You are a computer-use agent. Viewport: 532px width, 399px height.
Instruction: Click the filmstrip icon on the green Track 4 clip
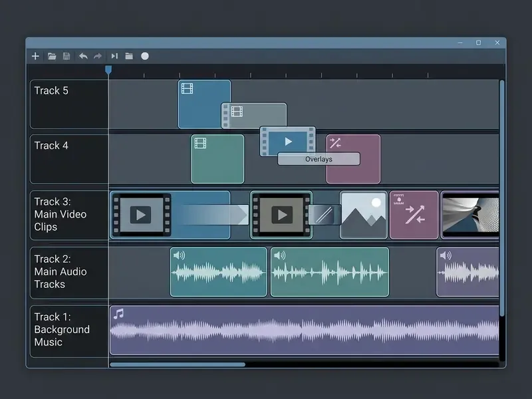coord(200,143)
